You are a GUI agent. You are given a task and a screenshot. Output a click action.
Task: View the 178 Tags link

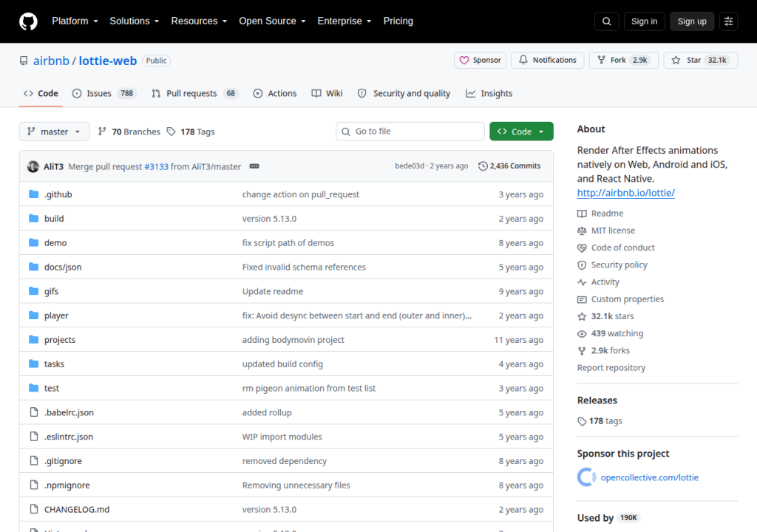coord(191,132)
